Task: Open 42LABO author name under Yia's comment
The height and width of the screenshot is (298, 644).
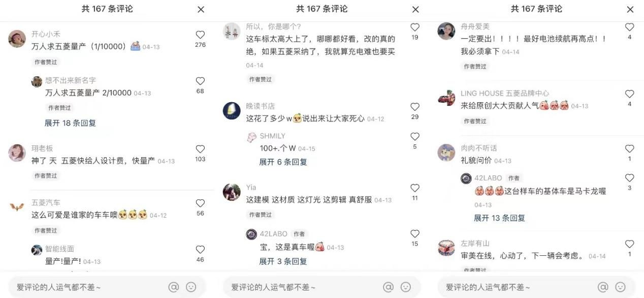Action: (274, 234)
